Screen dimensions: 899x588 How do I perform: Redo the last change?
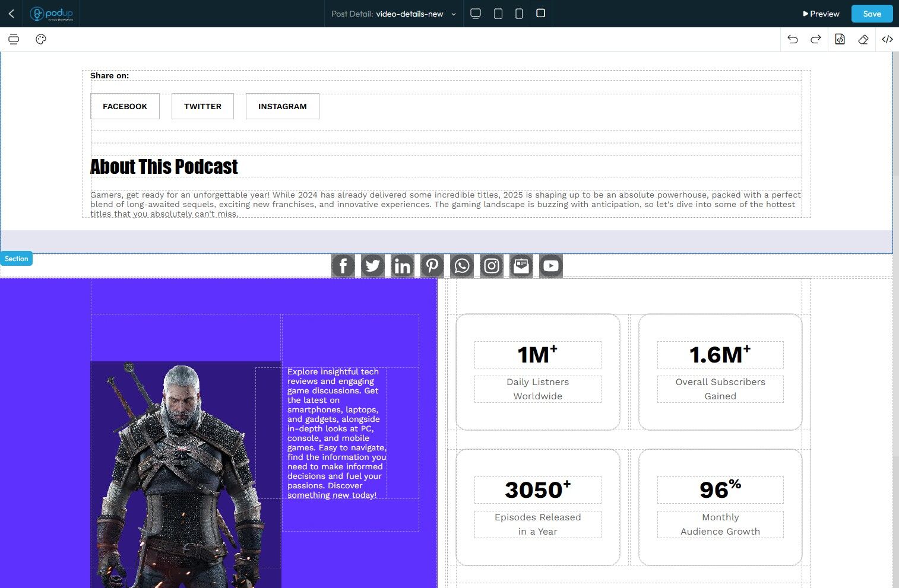[x=816, y=39]
